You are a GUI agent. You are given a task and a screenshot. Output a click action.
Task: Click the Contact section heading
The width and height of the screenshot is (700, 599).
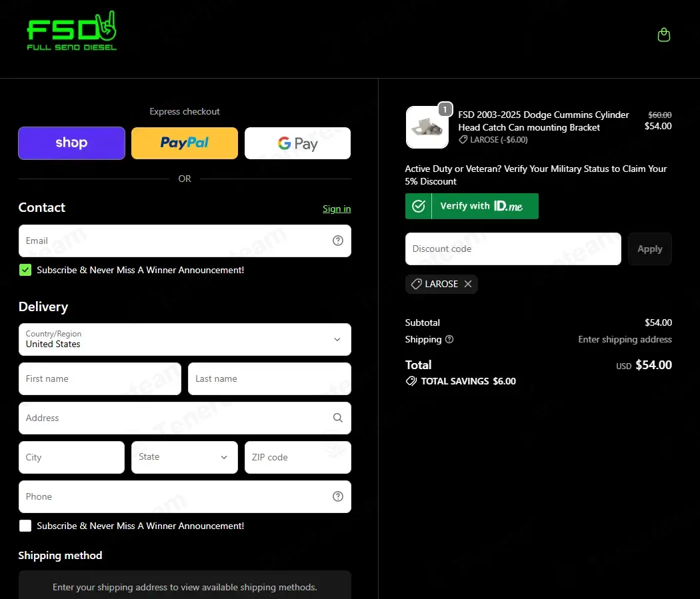[x=42, y=207]
